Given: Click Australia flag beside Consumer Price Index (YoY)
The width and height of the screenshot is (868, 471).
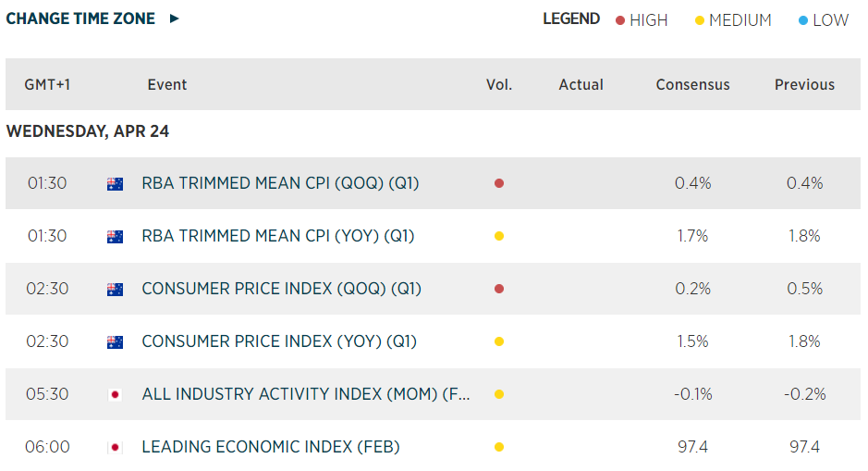Looking at the screenshot, I should pyautogui.click(x=116, y=341).
